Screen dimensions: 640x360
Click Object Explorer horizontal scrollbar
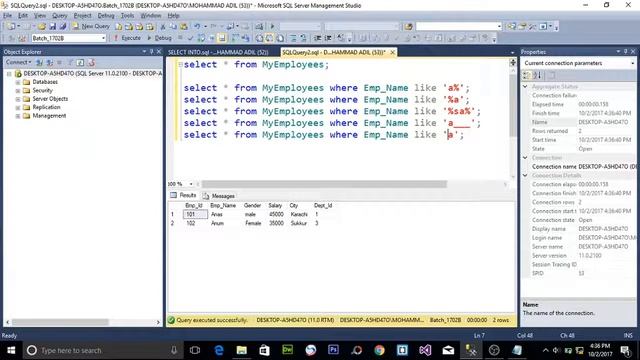tap(60, 322)
